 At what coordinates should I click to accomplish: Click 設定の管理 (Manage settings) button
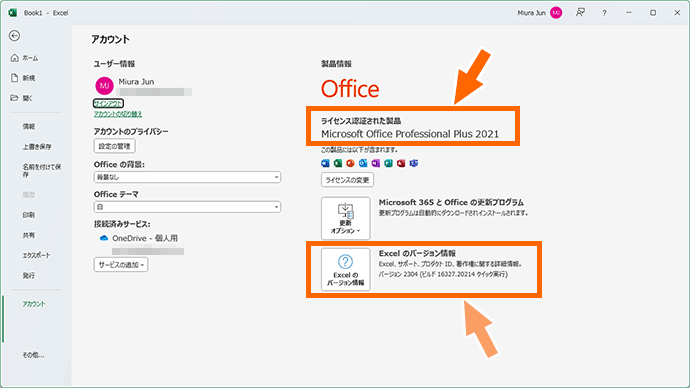(x=114, y=146)
